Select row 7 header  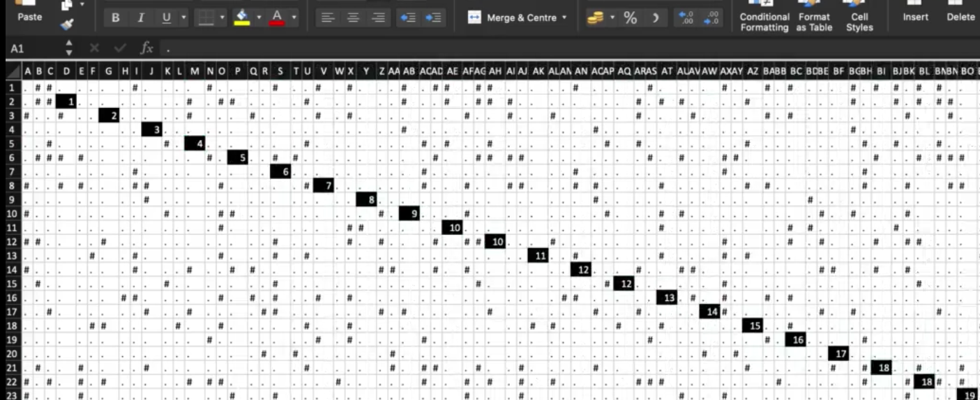coord(11,171)
